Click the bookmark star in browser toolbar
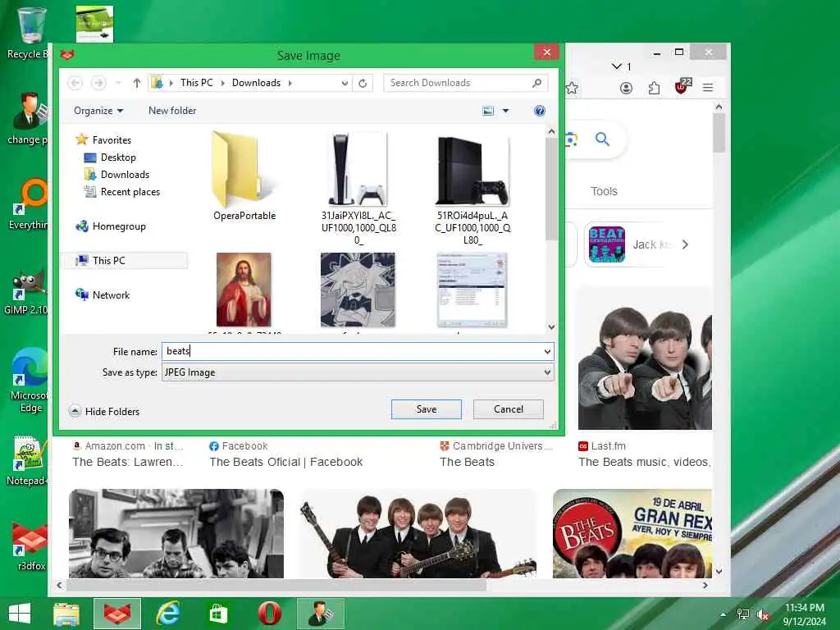 point(572,89)
